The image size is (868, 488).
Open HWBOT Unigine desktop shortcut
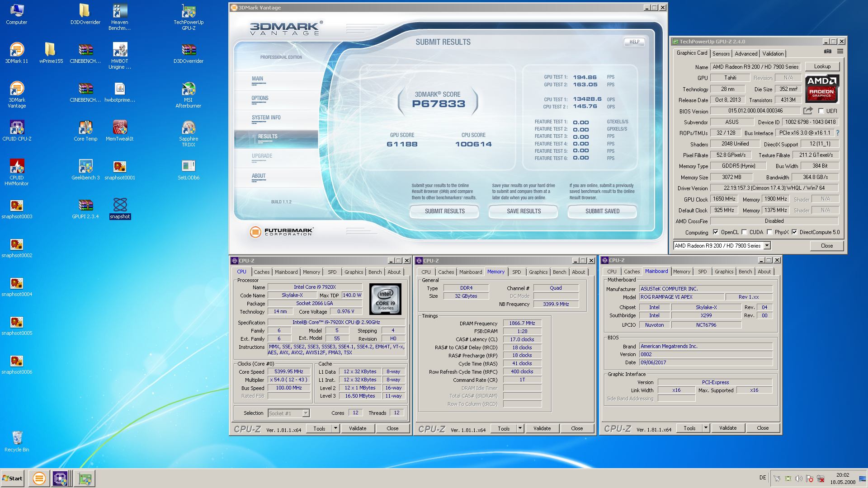click(120, 56)
